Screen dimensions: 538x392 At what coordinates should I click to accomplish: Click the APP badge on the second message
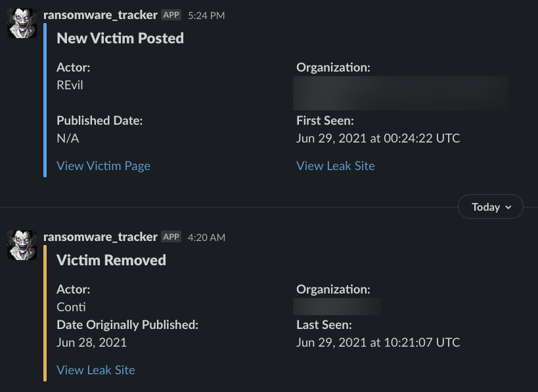pos(171,237)
